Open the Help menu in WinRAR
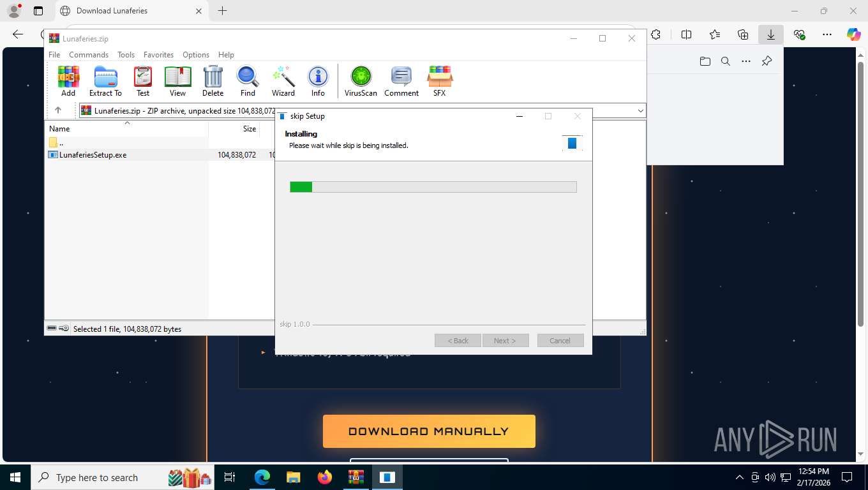The height and width of the screenshot is (490, 868). [x=226, y=55]
